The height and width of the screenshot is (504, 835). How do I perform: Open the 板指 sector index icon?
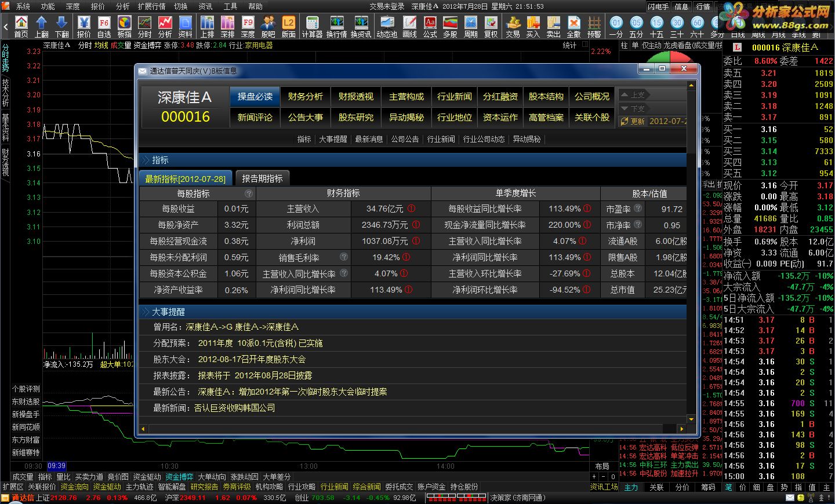[125, 26]
